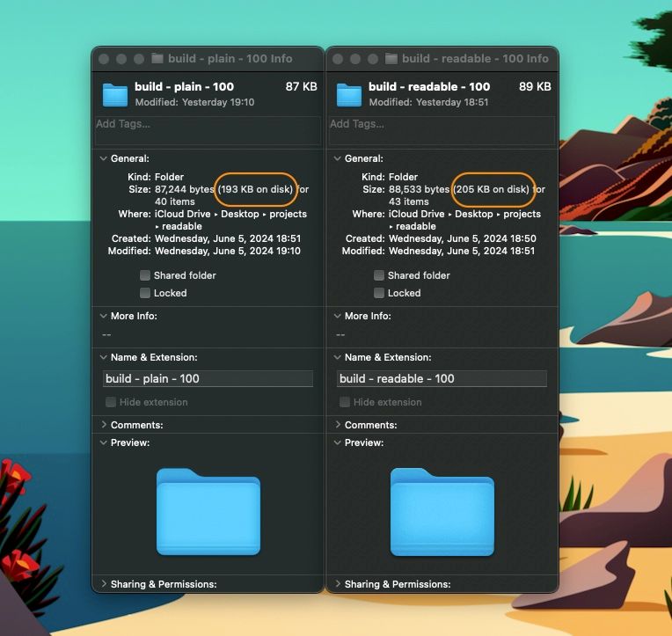Collapse Name & Extension in readable window
The image size is (672, 636).
[337, 358]
